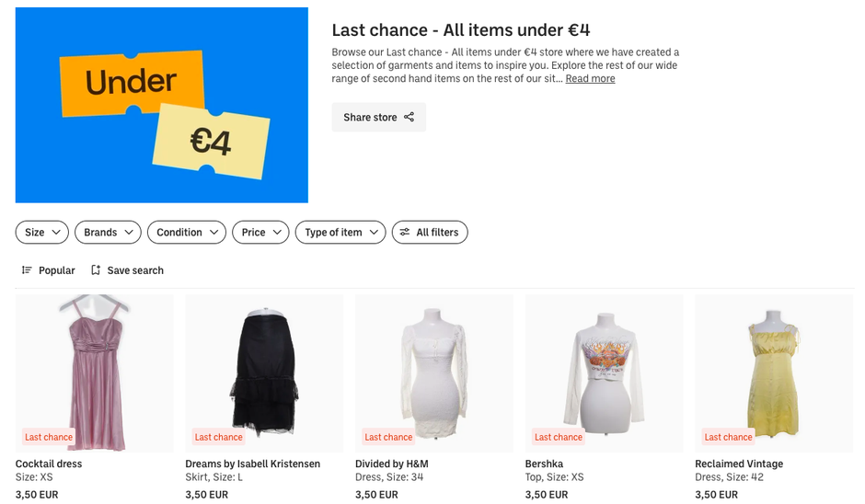The height and width of the screenshot is (504, 865).
Task: Click the sliders icon in All filters
Action: [x=405, y=233]
